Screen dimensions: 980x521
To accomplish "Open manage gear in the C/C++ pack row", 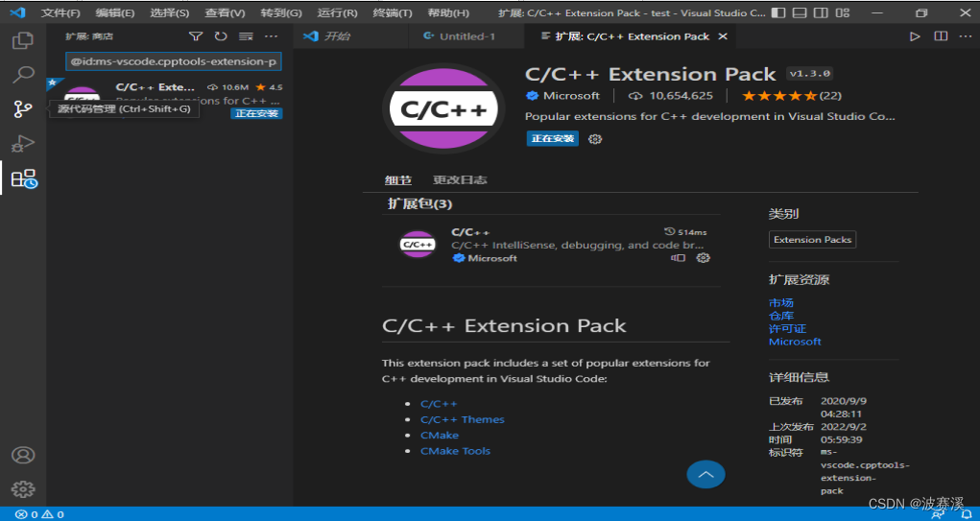I will (704, 258).
